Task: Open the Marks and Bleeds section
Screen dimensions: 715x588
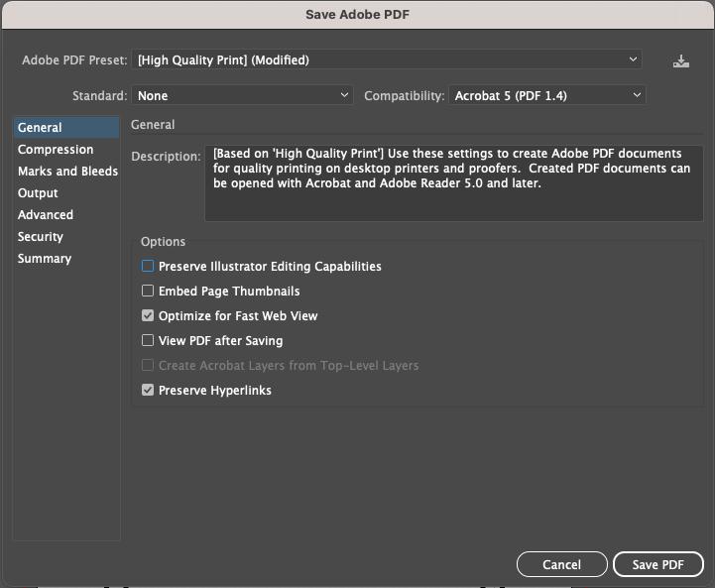Action: [68, 172]
